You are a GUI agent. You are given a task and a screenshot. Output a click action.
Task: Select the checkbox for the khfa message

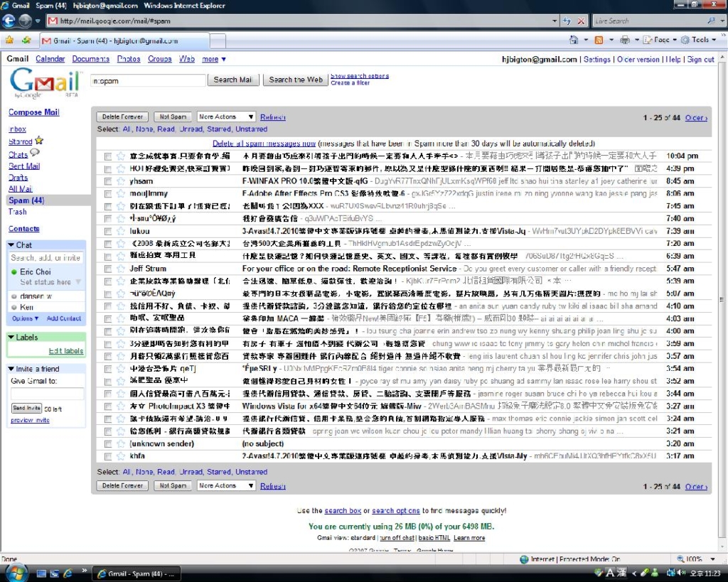pyautogui.click(x=108, y=457)
